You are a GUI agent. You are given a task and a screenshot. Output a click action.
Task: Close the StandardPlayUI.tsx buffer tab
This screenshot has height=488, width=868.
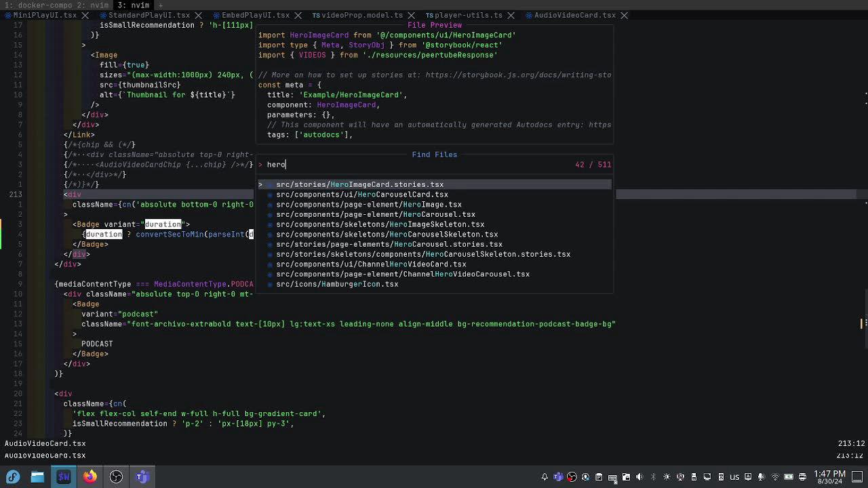coord(199,15)
